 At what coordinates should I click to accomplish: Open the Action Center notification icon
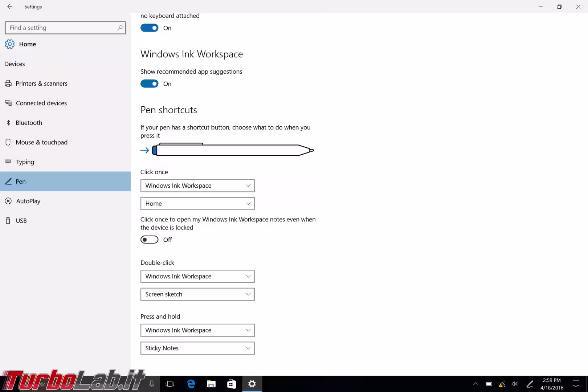tap(576, 384)
